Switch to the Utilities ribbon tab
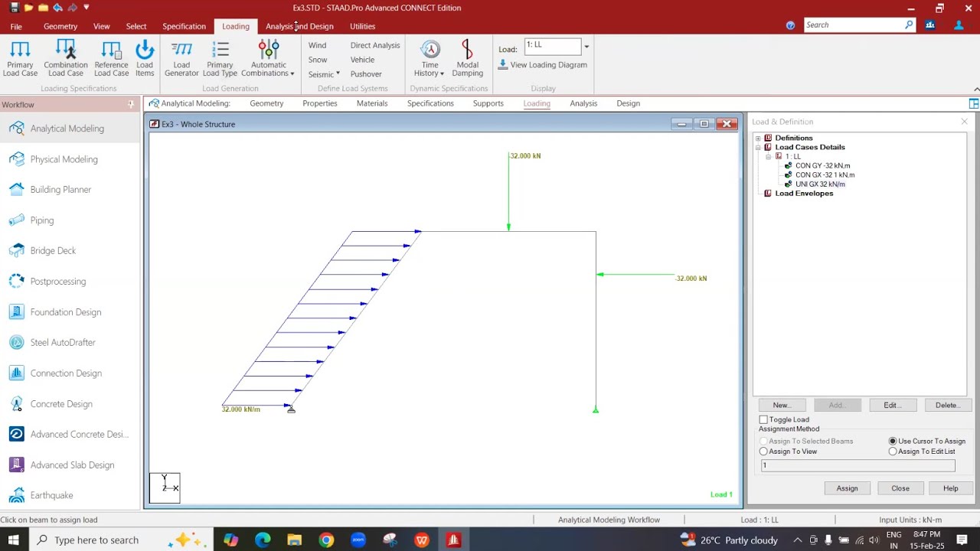Viewport: 980px width, 551px height. pyautogui.click(x=362, y=26)
